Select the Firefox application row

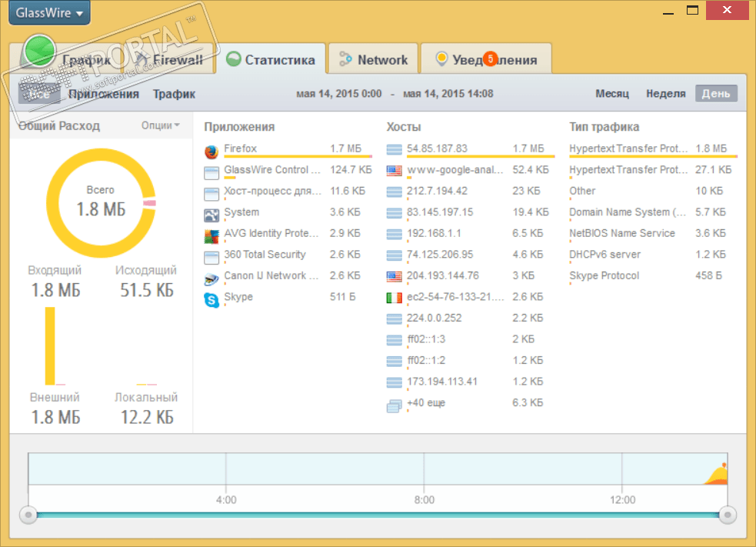(288, 149)
